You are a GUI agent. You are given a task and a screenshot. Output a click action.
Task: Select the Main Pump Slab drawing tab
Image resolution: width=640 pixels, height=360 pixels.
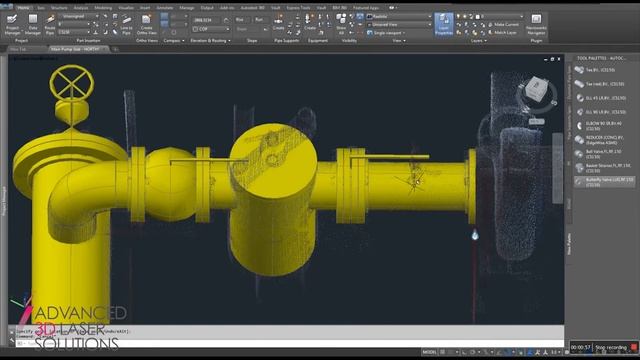pyautogui.click(x=78, y=49)
